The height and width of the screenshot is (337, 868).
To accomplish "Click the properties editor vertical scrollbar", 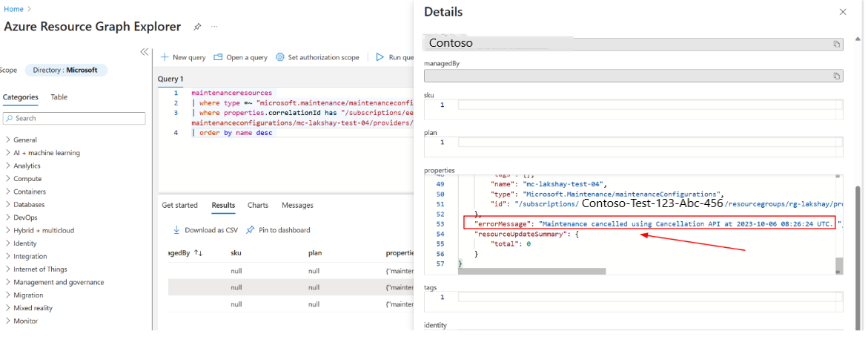I will (840, 265).
